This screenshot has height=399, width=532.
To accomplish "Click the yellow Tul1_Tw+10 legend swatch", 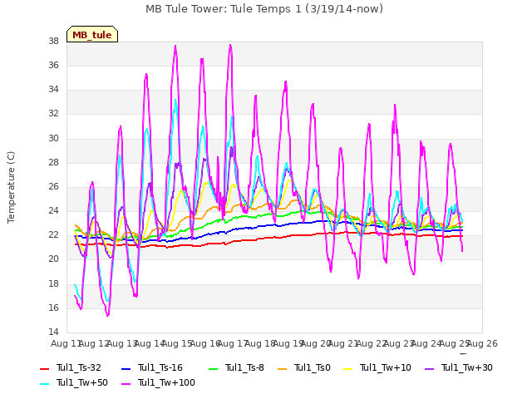I will (347, 368).
